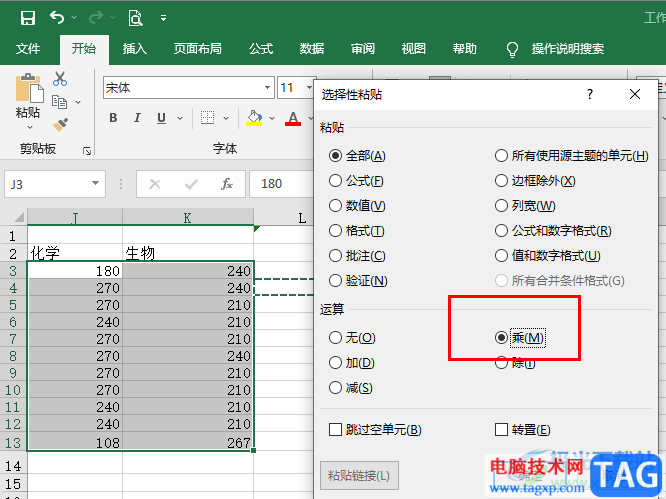Select the 验证(N) radio button
The height and width of the screenshot is (499, 666).
coord(335,281)
